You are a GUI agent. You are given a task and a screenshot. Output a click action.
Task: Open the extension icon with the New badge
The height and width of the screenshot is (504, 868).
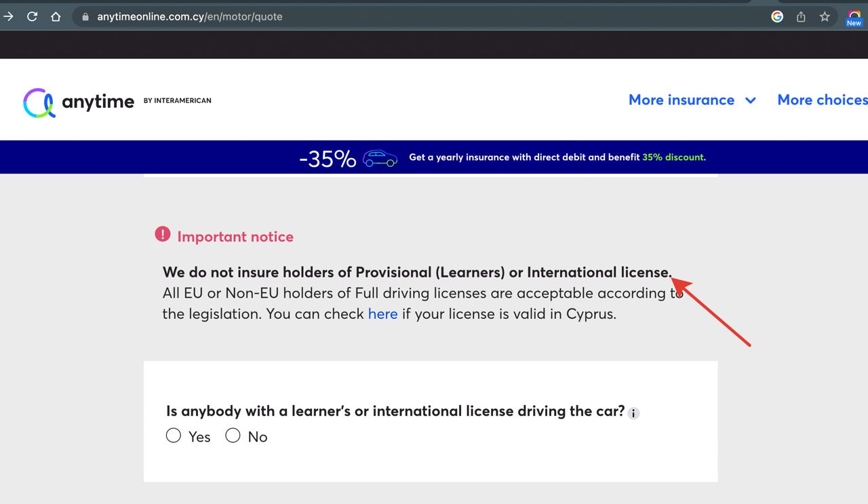point(854,17)
